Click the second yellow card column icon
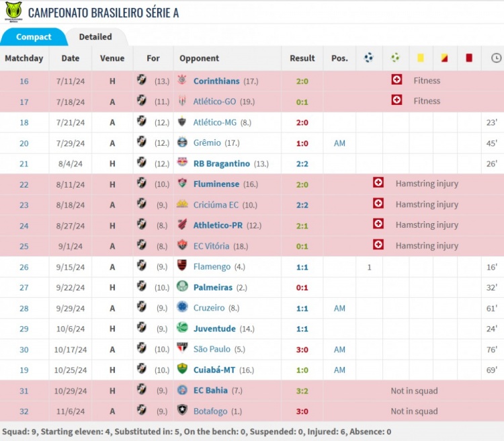 (444, 58)
